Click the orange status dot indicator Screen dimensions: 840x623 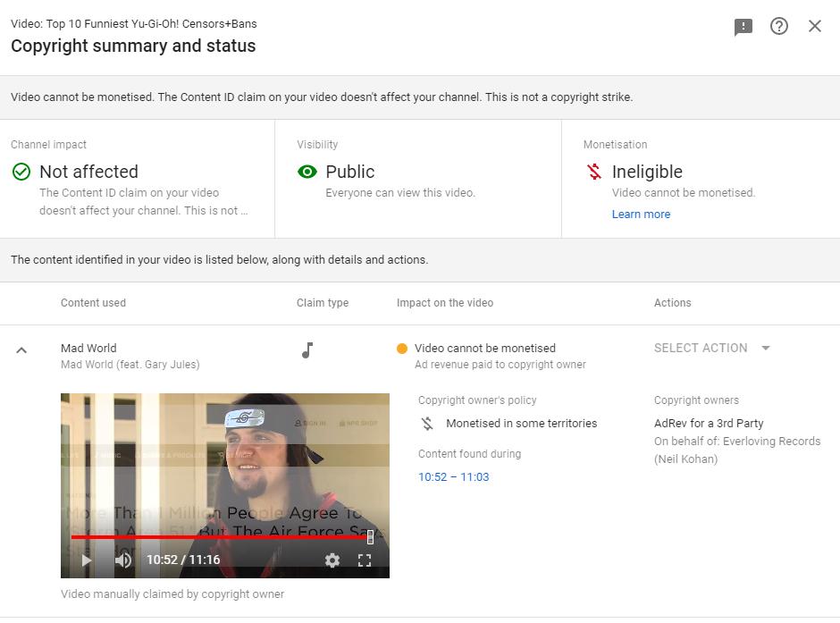pyautogui.click(x=402, y=349)
